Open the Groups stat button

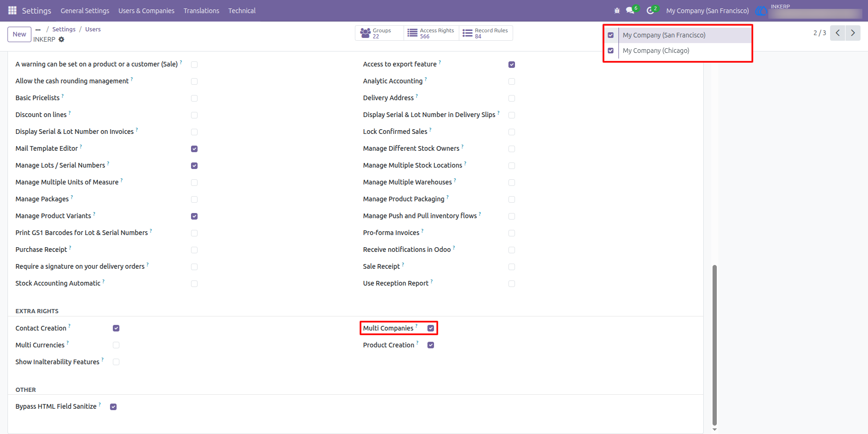(379, 33)
